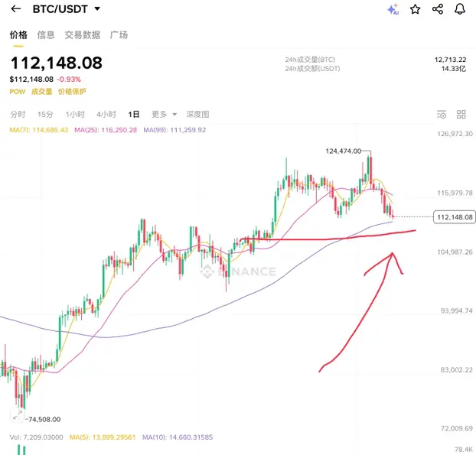Tap the 价格保护 tag
The image size is (476, 455).
pyautogui.click(x=72, y=92)
